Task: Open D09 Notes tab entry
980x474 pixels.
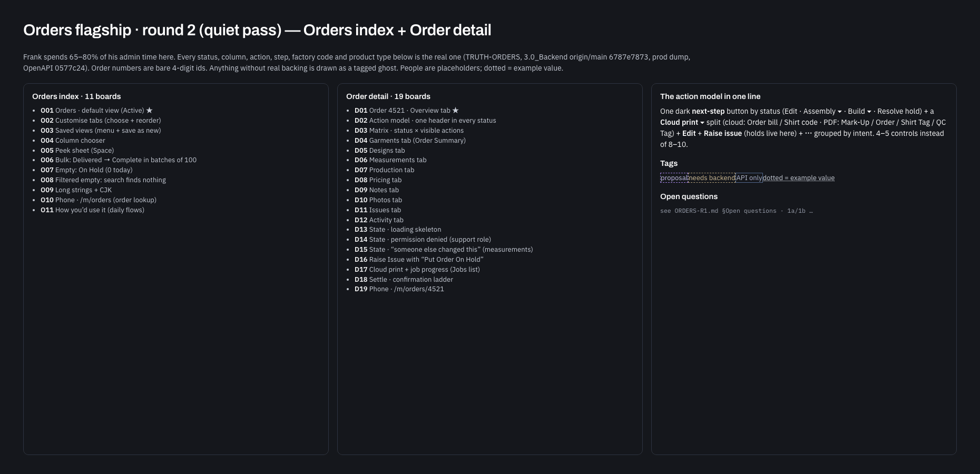Action: pos(377,190)
